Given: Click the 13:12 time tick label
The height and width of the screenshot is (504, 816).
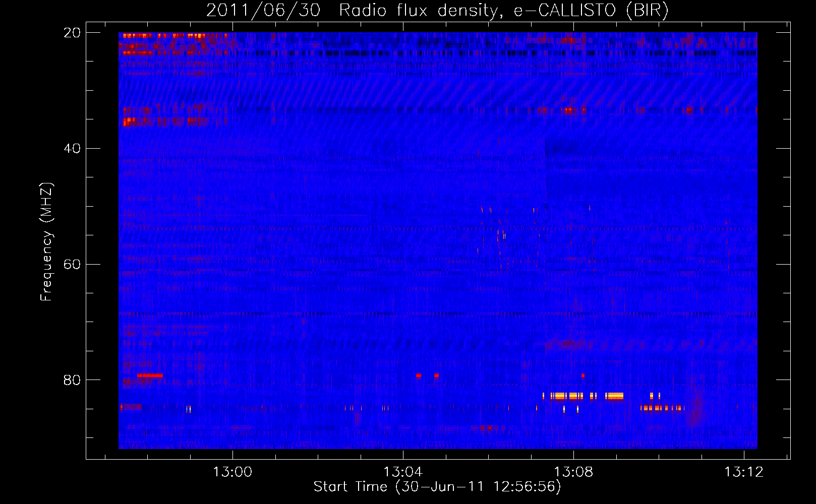Looking at the screenshot, I should 744,472.
